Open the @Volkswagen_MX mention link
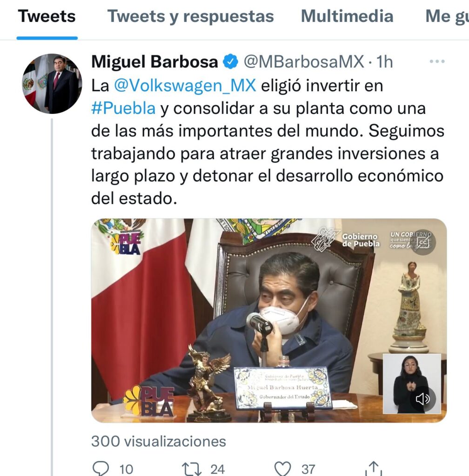469x476 pixels. (185, 86)
